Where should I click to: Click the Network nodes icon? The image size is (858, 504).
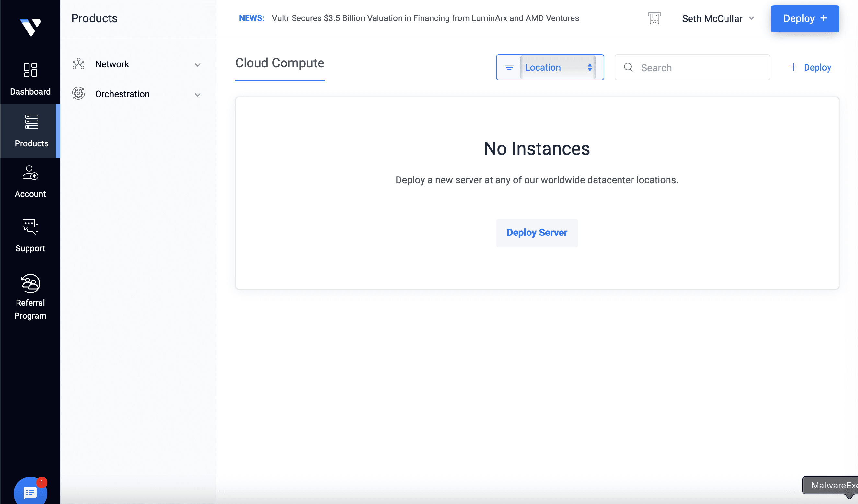[78, 64]
